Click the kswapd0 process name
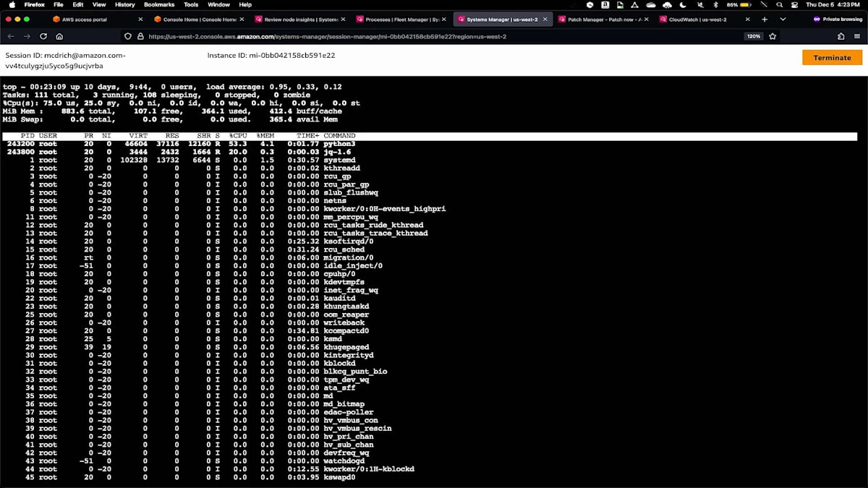Viewport: 868px width, 488px height. coord(339,477)
